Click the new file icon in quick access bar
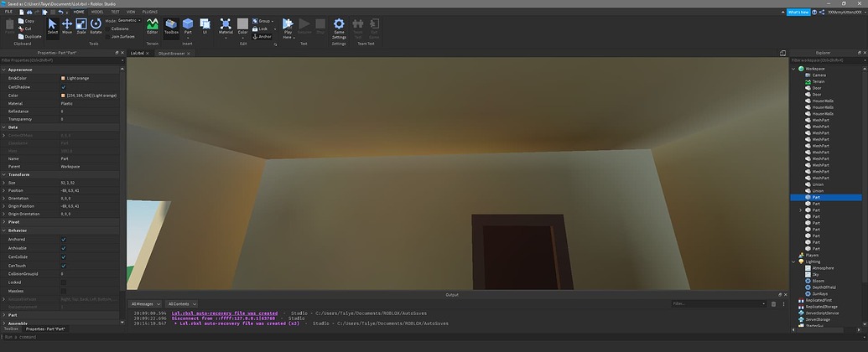 [x=22, y=12]
